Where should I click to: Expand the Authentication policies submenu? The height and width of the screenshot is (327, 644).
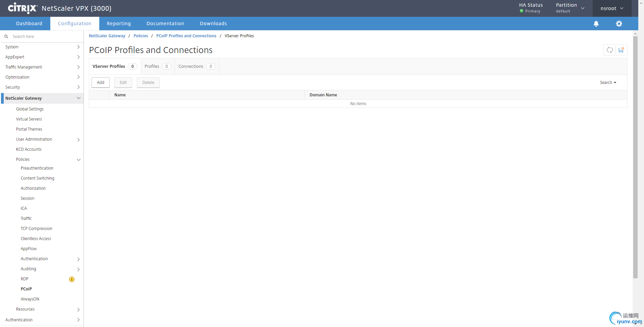point(78,259)
